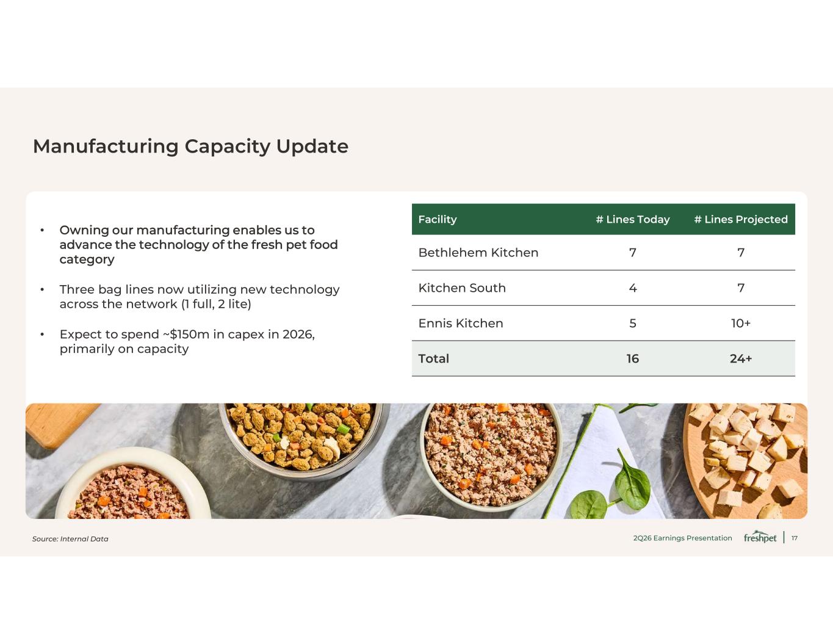
Task: Select the Ennis Kitchen row label
Action: 461,324
